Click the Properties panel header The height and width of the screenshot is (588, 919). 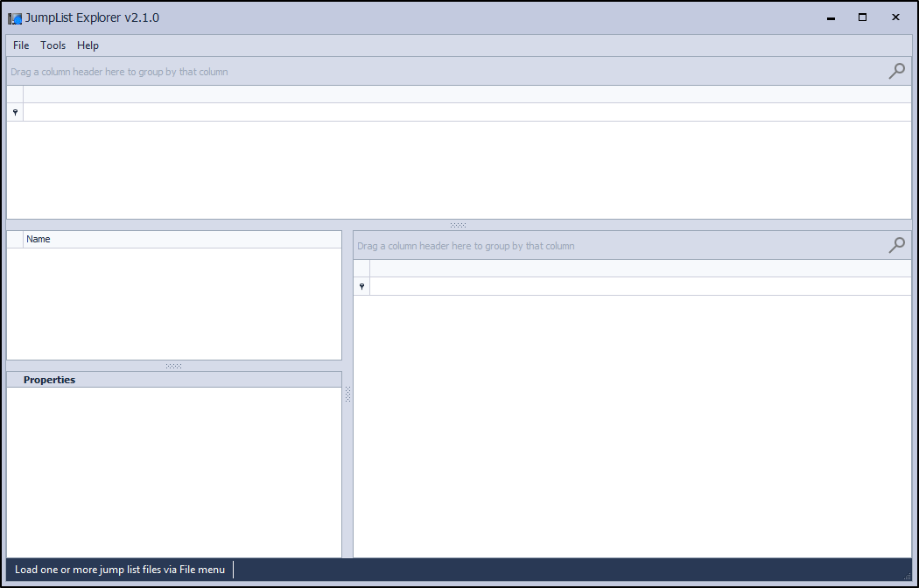[174, 380]
